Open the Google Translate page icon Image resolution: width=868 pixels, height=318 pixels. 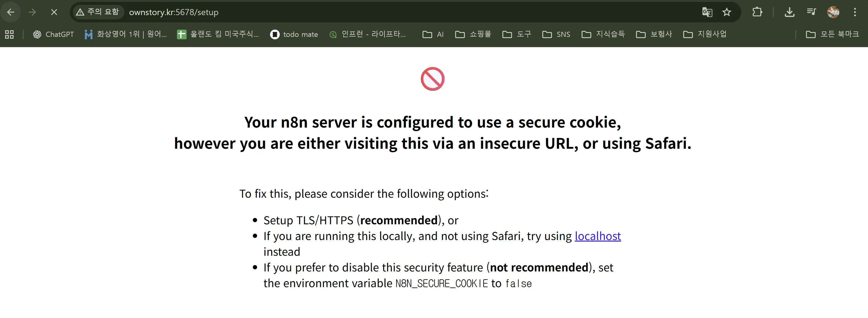(x=707, y=12)
